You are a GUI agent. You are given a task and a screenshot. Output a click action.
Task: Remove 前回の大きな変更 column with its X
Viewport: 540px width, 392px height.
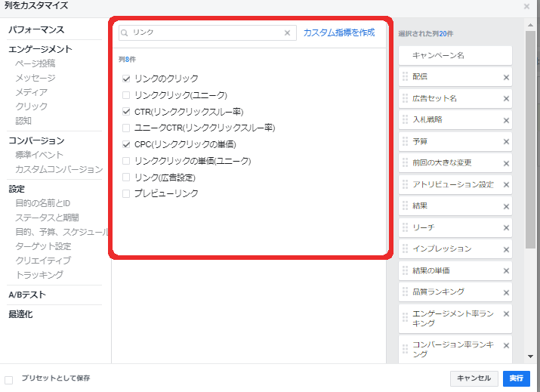(x=506, y=164)
